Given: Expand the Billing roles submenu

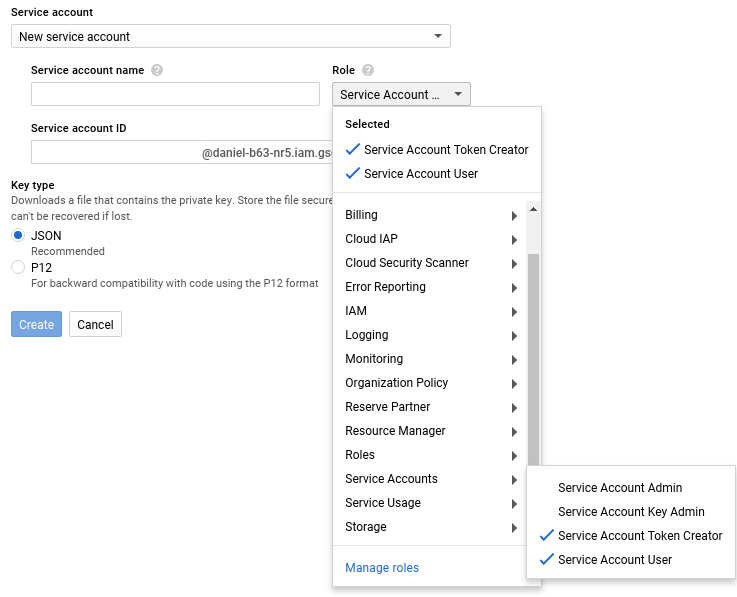Looking at the screenshot, I should (x=430, y=215).
